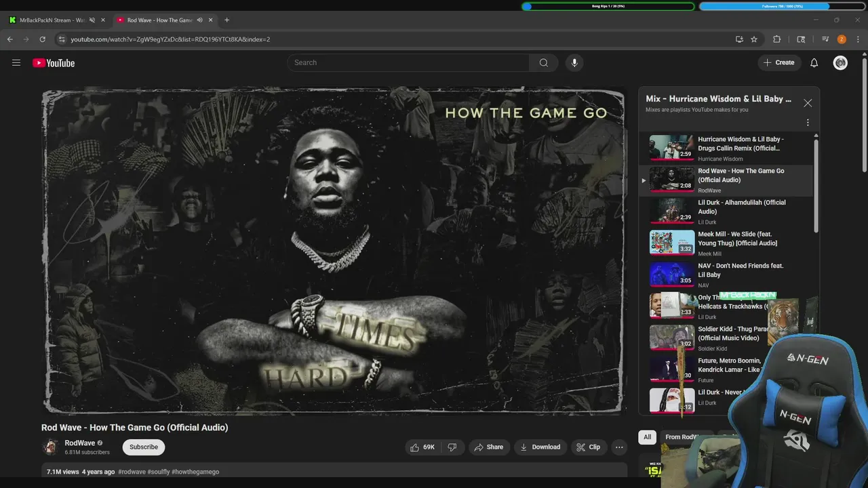
Task: Focus the YouTube search box
Action: click(x=408, y=63)
